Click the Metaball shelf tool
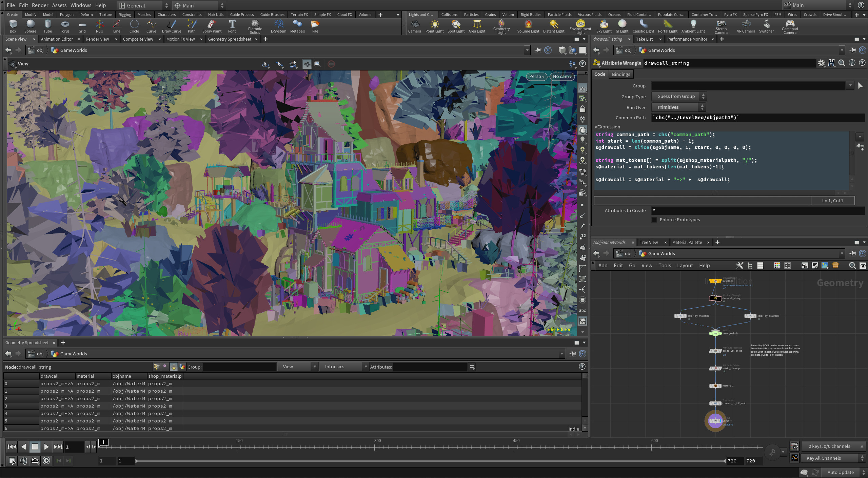868x478 pixels. click(x=297, y=26)
